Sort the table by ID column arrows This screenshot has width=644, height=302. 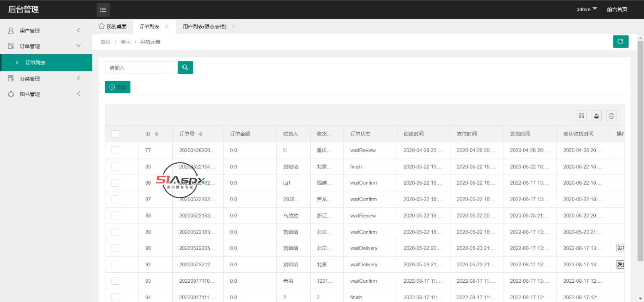pos(157,134)
